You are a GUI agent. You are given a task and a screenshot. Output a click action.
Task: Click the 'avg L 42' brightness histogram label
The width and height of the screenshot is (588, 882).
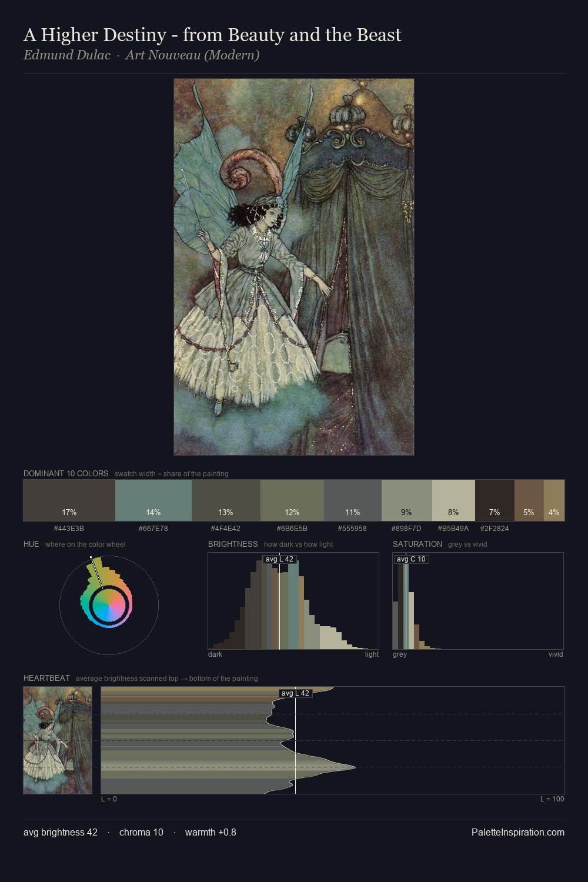pyautogui.click(x=279, y=559)
